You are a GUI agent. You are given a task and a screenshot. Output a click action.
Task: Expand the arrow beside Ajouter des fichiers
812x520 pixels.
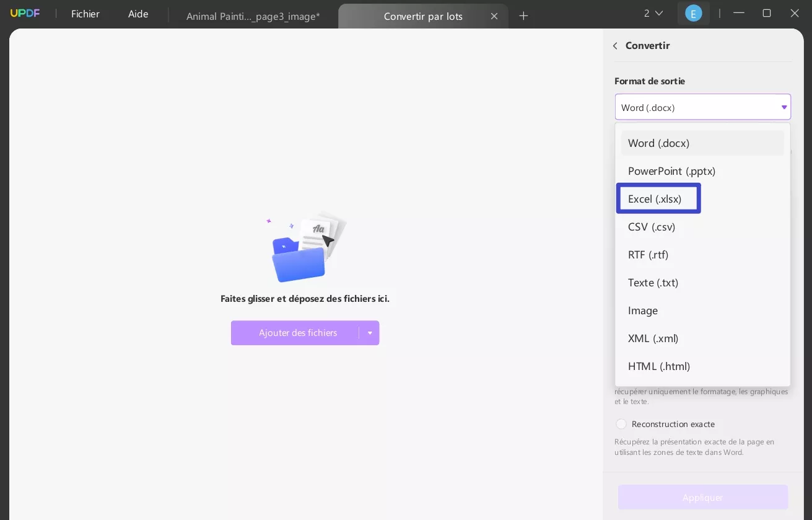pos(370,333)
